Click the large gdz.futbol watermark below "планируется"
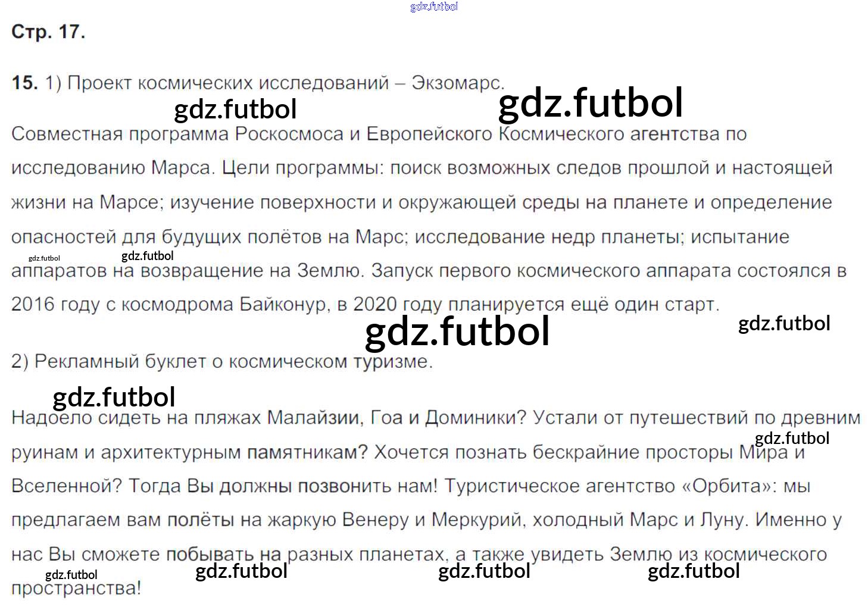 [x=457, y=331]
